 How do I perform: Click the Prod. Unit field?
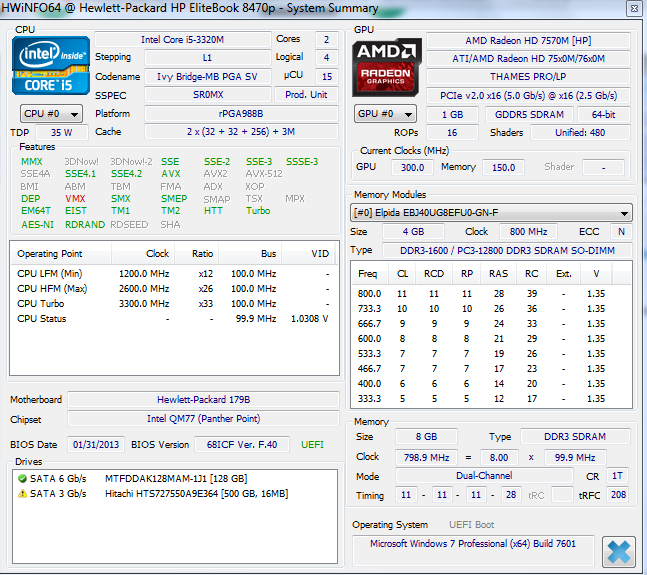306,95
